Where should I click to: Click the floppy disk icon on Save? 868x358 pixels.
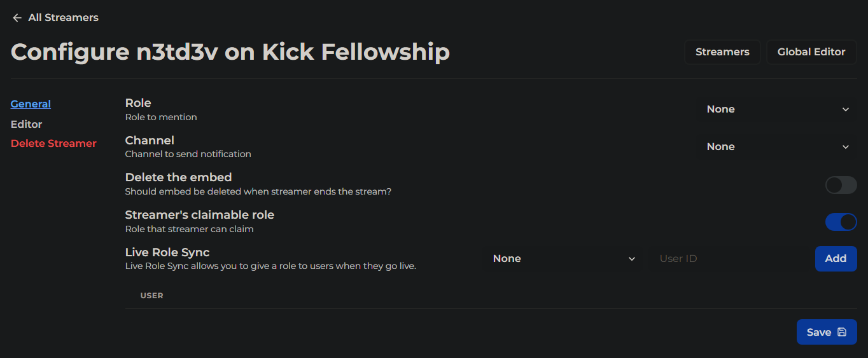pyautogui.click(x=842, y=332)
